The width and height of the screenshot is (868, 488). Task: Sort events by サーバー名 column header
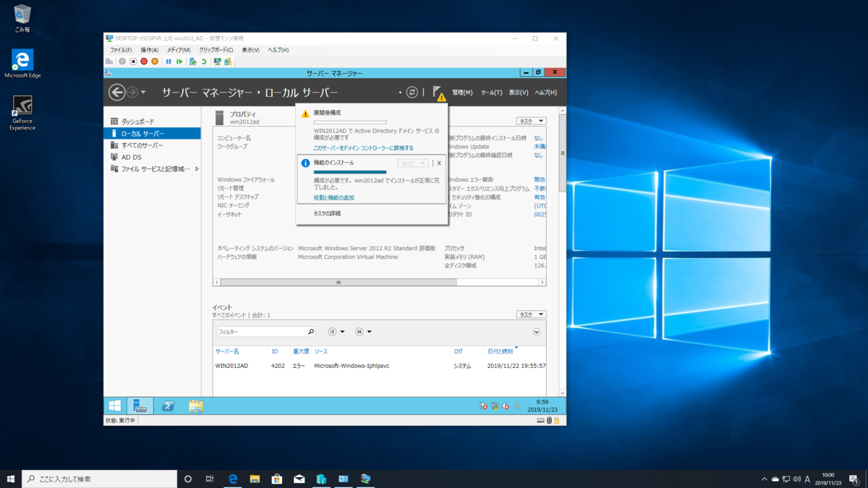[227, 351]
